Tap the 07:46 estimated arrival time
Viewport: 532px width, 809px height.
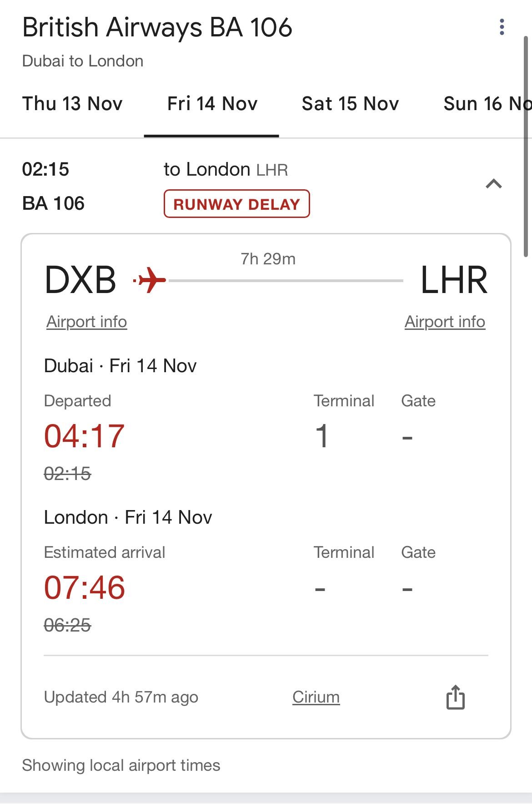(84, 587)
